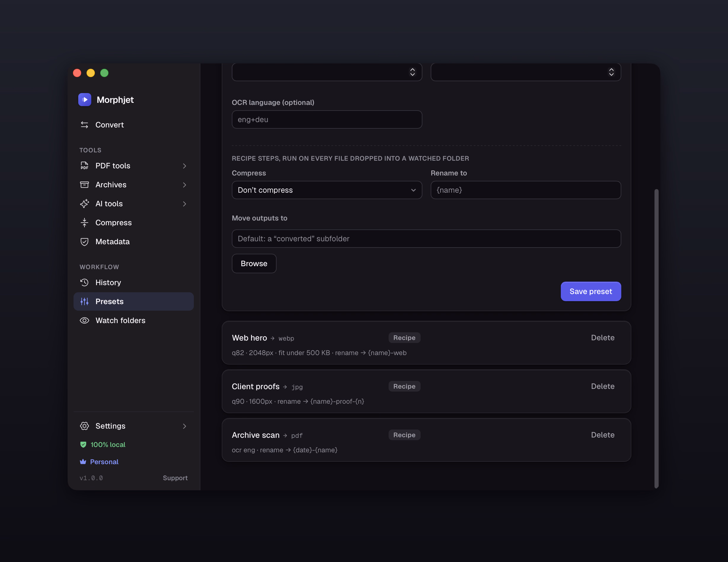
Task: Click the Morphjet app logo icon
Action: tap(85, 100)
